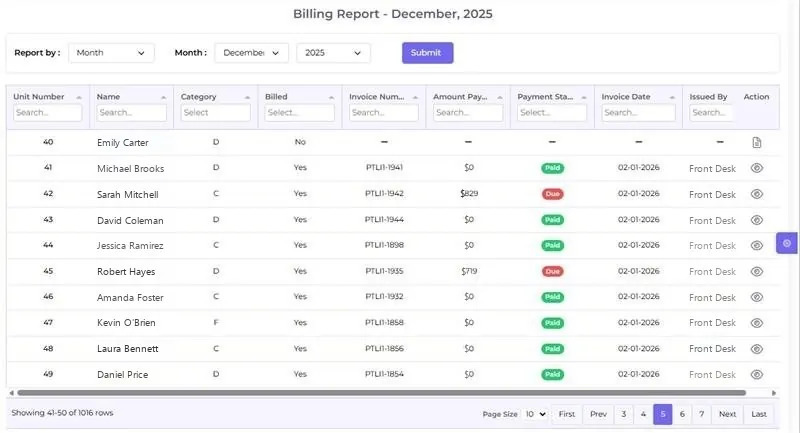Click 'Showing 41-50 of 1016 rows' text
The width and height of the screenshot is (800, 433).
[62, 413]
